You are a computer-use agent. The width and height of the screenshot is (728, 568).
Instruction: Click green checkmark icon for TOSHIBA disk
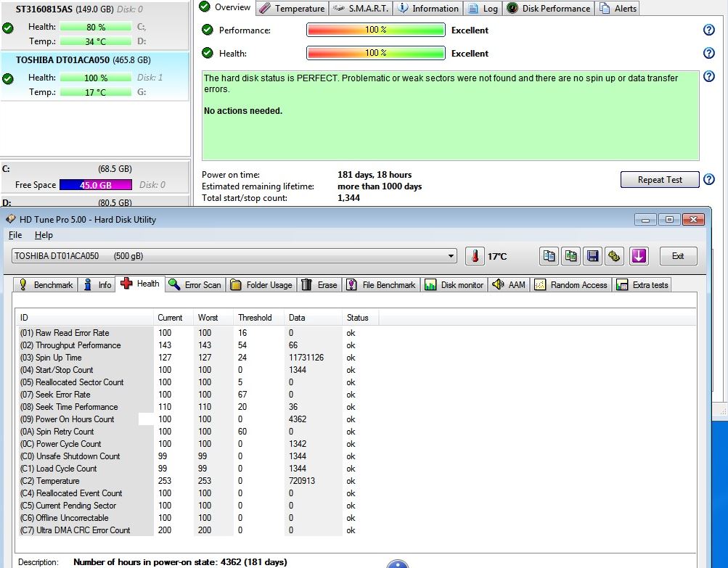[x=7, y=78]
